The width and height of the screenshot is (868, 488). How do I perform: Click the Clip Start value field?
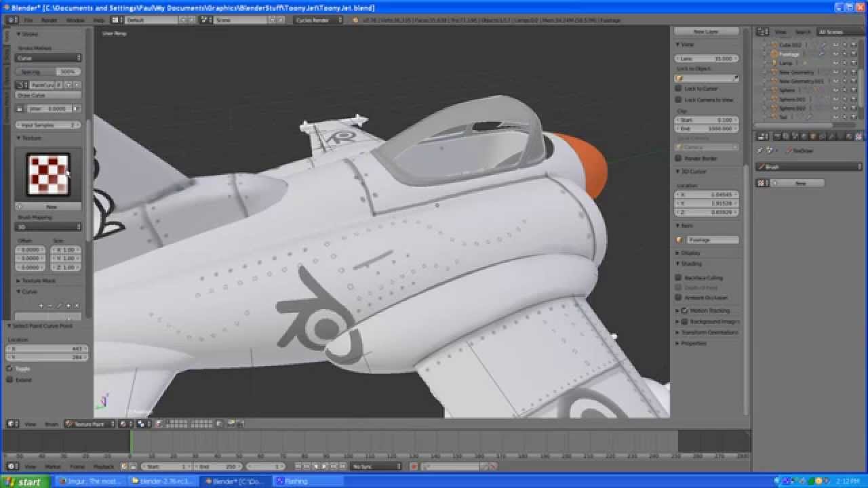pyautogui.click(x=706, y=120)
